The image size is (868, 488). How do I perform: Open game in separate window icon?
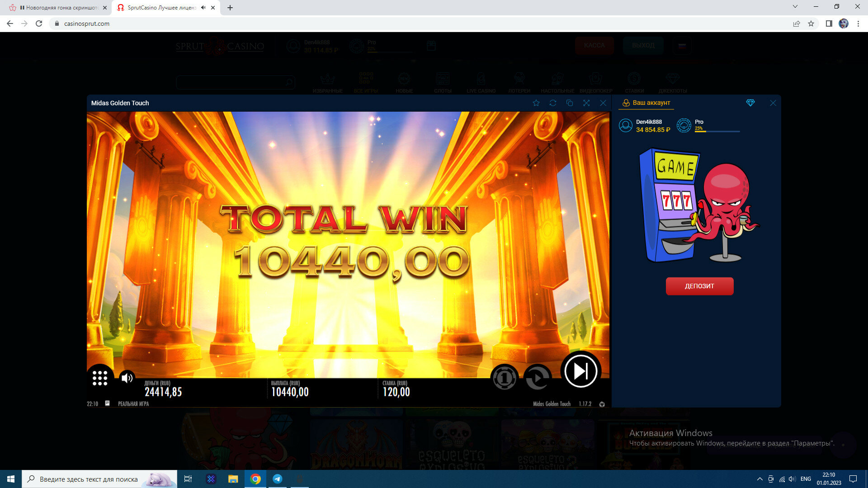[x=570, y=103]
